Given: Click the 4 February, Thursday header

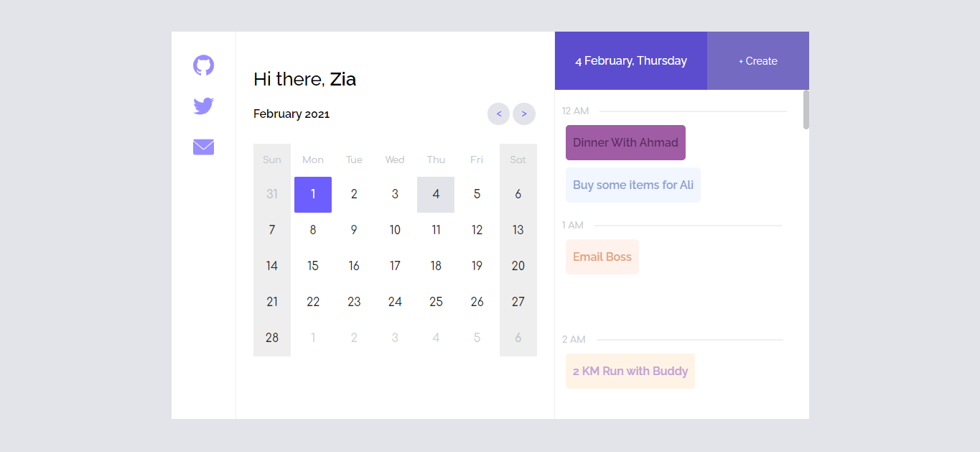Looking at the screenshot, I should [x=631, y=61].
